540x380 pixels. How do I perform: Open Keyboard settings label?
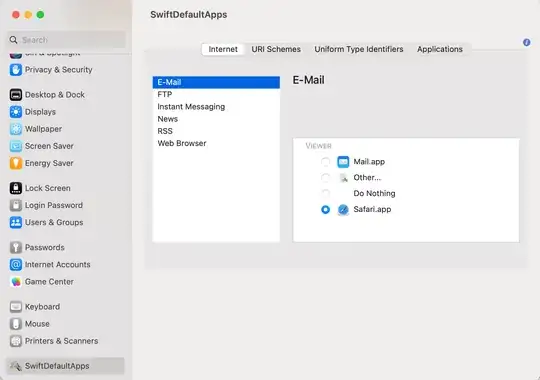(x=42, y=307)
